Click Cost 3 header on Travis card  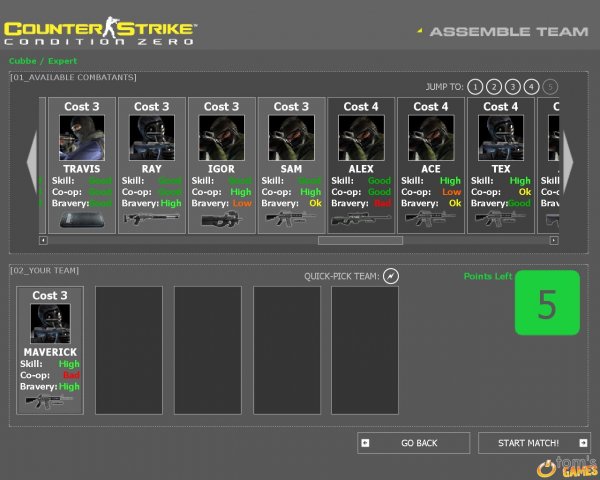[x=82, y=106]
